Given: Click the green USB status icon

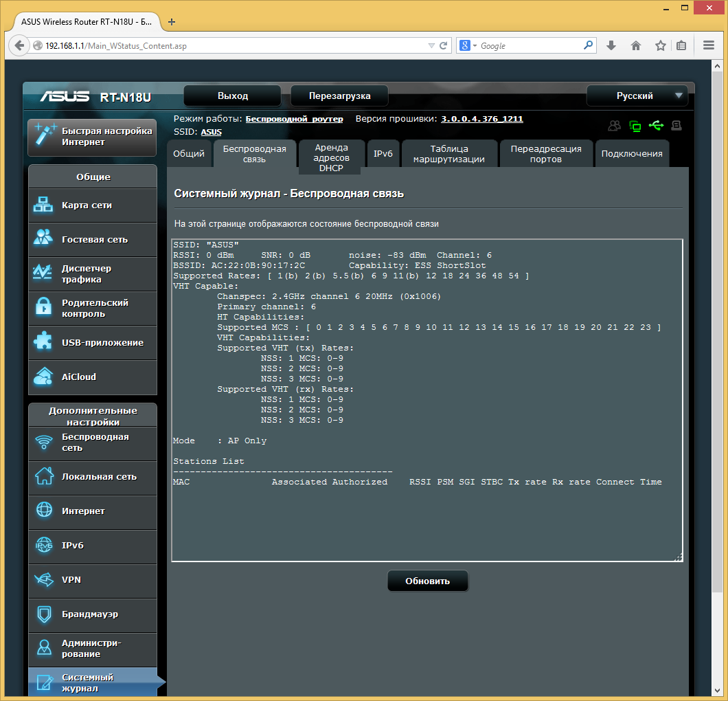Looking at the screenshot, I should (x=656, y=125).
